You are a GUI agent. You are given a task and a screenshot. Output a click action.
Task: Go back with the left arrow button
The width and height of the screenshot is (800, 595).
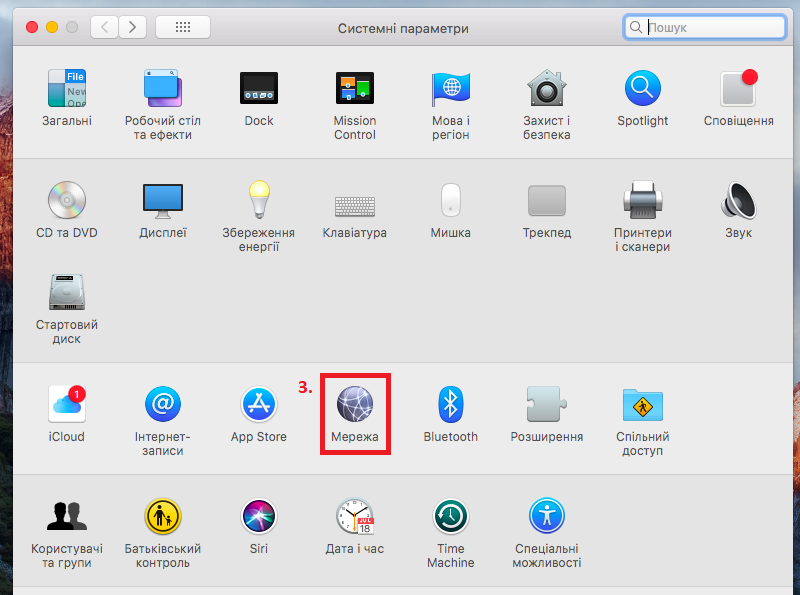coord(105,27)
